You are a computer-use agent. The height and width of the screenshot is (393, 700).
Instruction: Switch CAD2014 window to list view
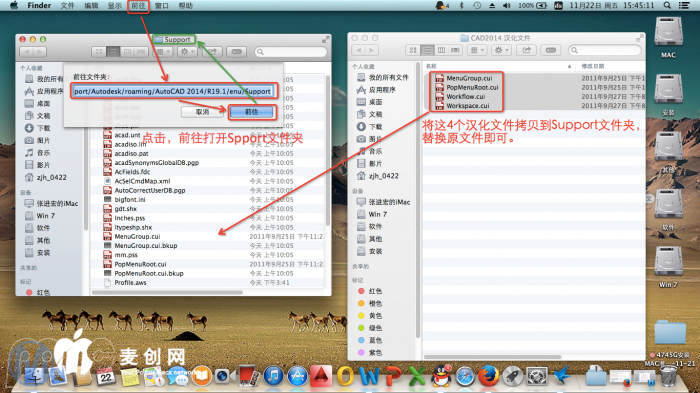point(427,50)
